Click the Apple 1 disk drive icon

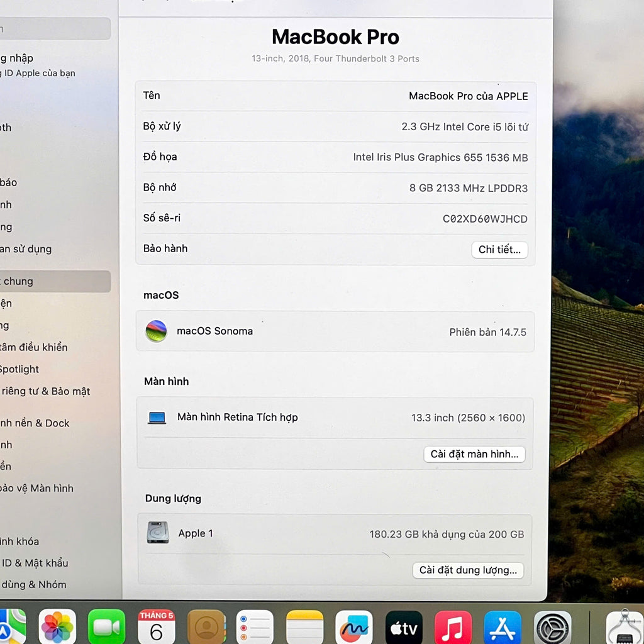(x=158, y=533)
